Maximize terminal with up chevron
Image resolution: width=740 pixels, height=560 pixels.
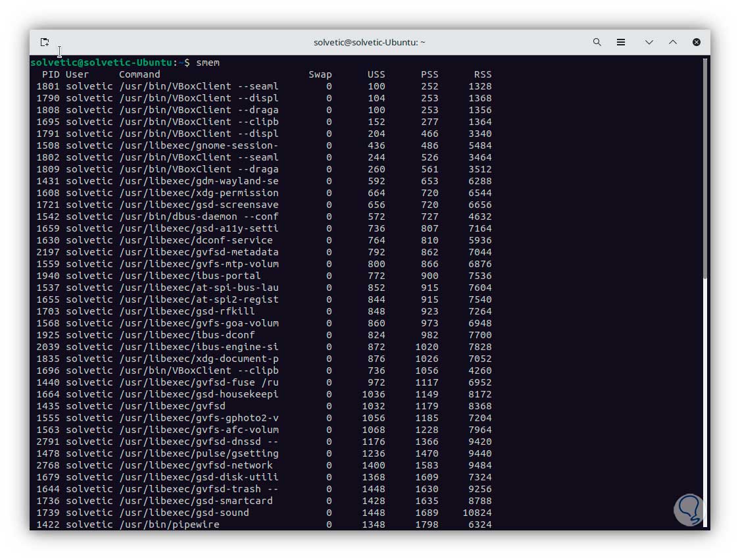672,42
